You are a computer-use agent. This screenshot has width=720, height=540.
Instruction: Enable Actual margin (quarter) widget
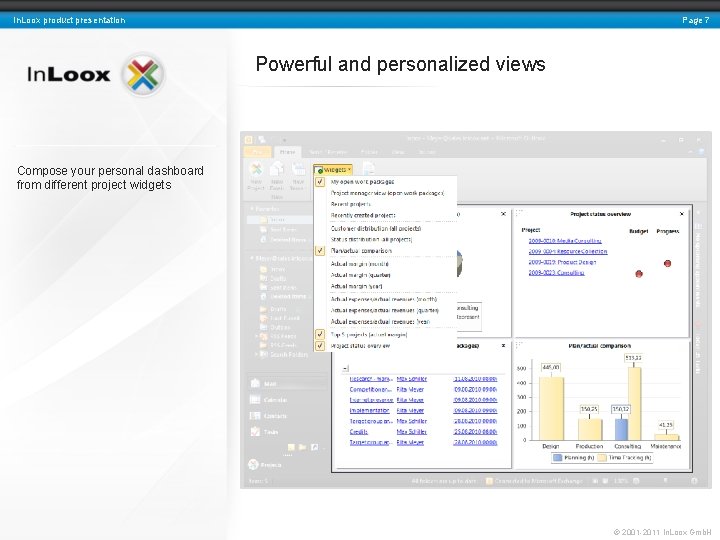360,275
